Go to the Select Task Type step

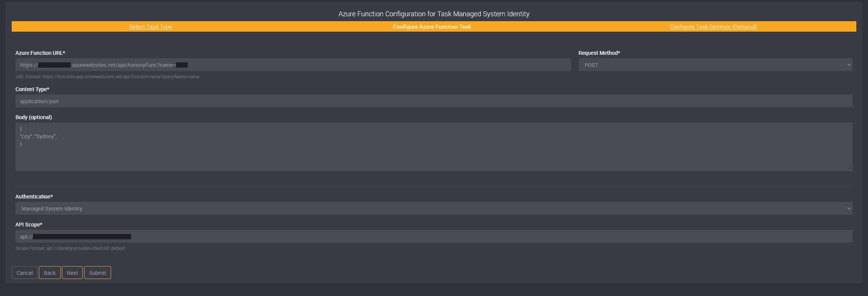[150, 27]
